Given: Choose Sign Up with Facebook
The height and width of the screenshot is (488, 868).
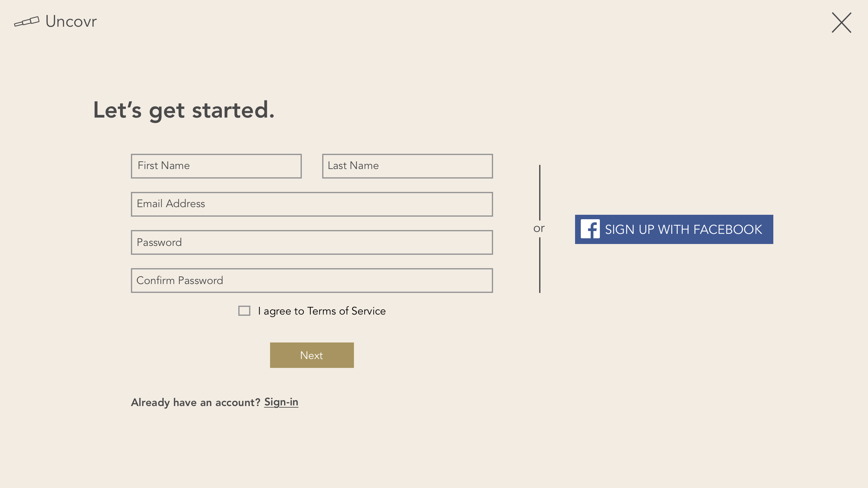Looking at the screenshot, I should tap(674, 229).
